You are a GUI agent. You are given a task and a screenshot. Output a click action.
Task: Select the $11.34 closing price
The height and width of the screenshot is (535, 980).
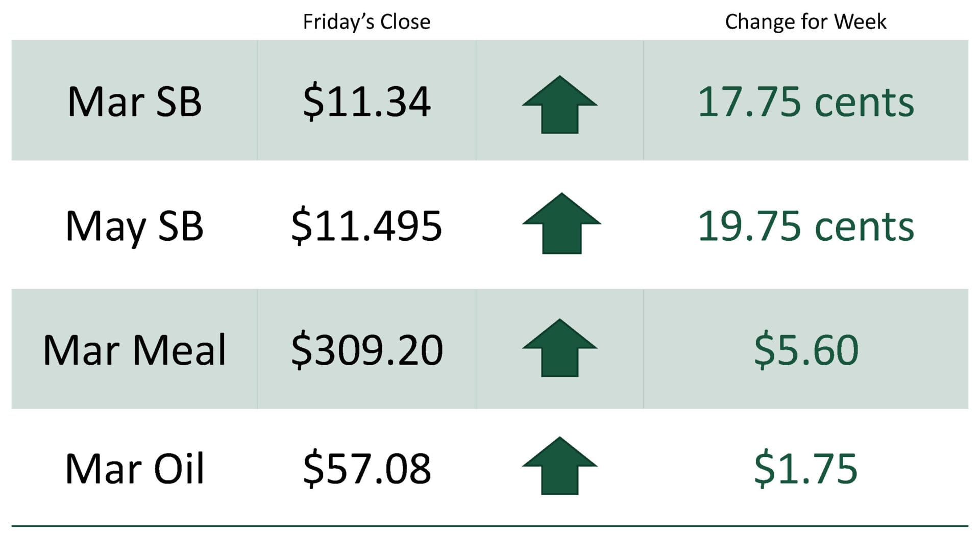pos(366,101)
